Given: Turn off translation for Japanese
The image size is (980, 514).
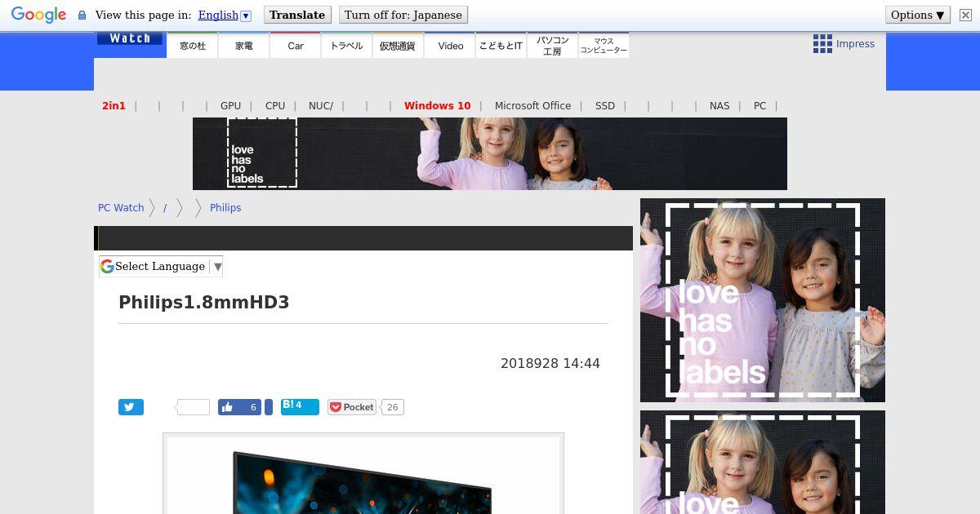Looking at the screenshot, I should click(x=403, y=15).
